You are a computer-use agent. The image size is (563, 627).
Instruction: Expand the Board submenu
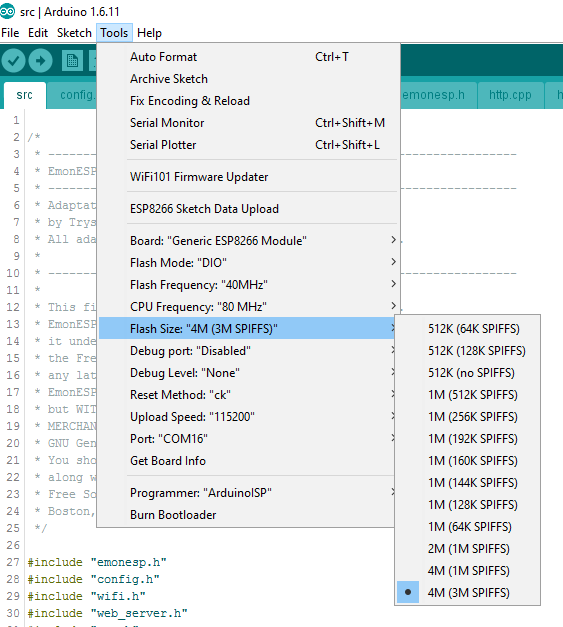click(x=248, y=241)
